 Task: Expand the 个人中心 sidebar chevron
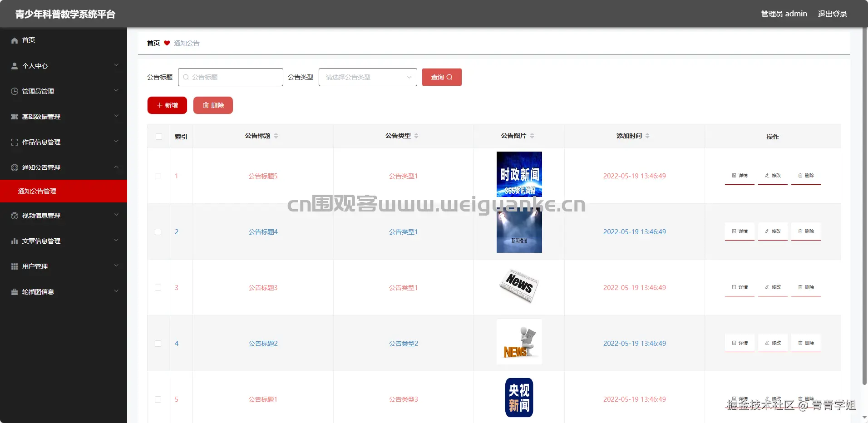pyautogui.click(x=116, y=65)
